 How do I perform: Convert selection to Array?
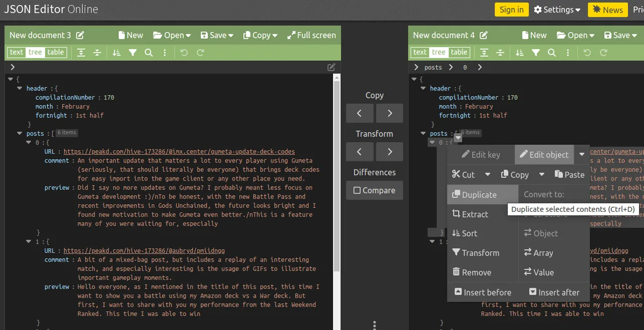click(553, 253)
